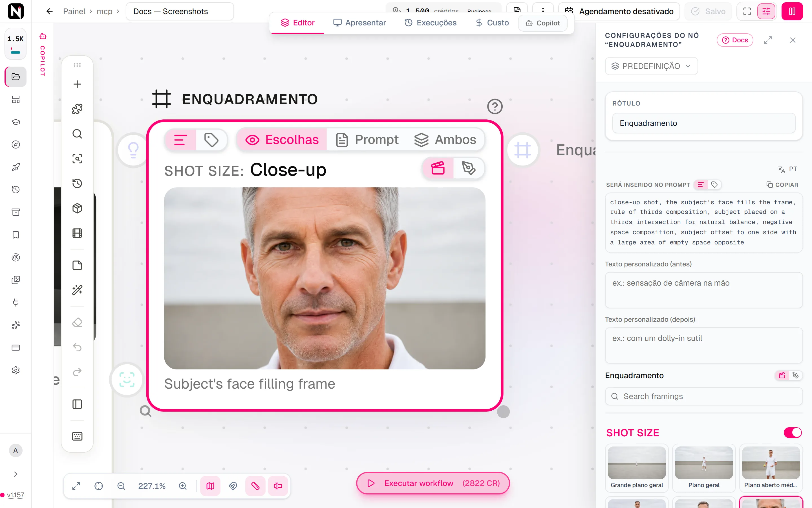Open the Execuções tab
Viewport: 812px width, 508px height.
tap(431, 23)
